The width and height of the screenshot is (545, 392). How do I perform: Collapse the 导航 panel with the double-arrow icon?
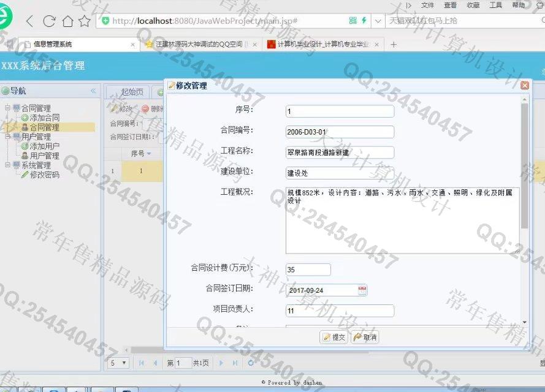(x=93, y=91)
